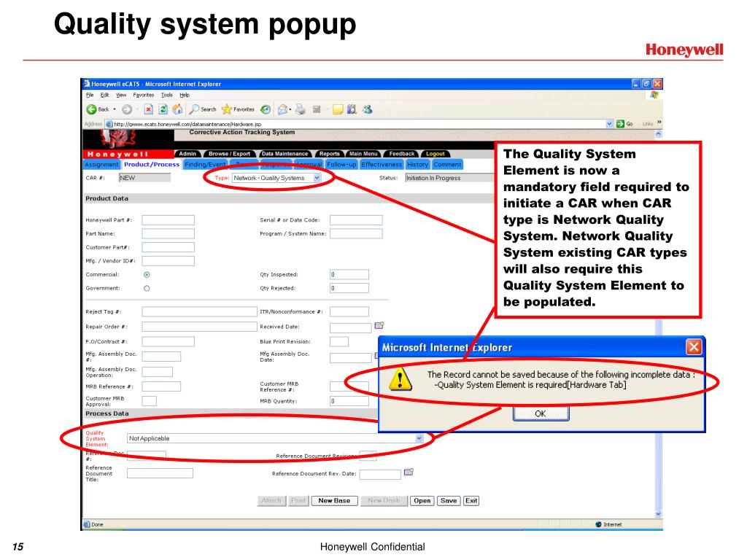Click the Save button
The width and height of the screenshot is (747, 560).
[x=449, y=500]
